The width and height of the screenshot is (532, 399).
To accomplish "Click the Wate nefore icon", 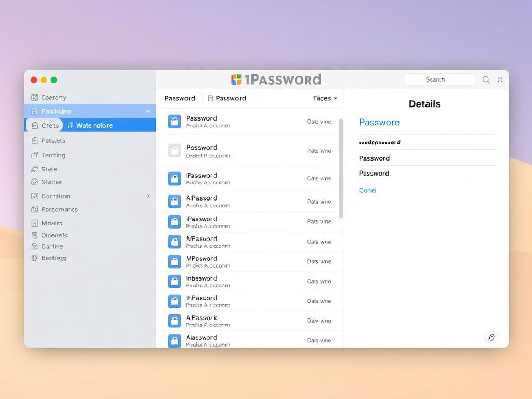I will point(71,125).
